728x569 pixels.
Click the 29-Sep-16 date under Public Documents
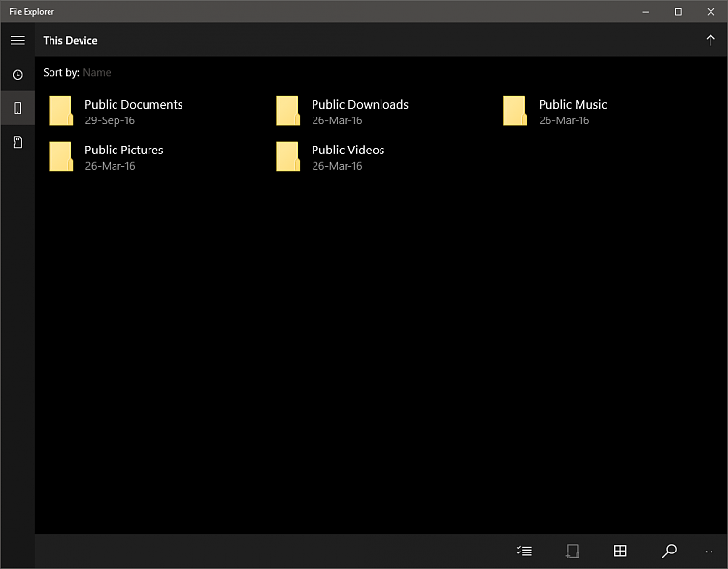point(110,120)
